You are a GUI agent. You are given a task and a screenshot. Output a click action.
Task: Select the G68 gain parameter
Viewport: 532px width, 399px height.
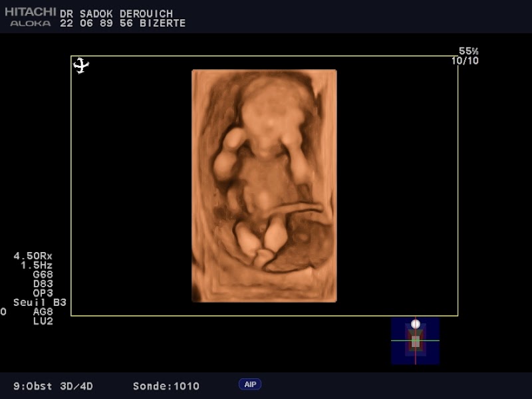[x=43, y=275]
